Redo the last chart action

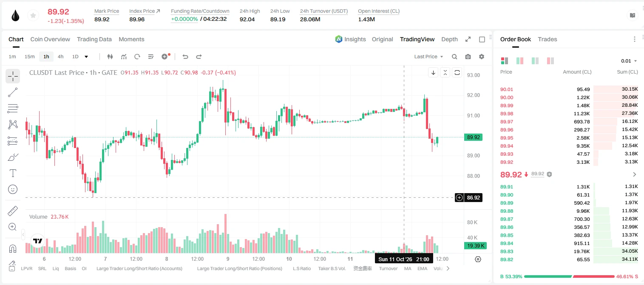coord(199,57)
